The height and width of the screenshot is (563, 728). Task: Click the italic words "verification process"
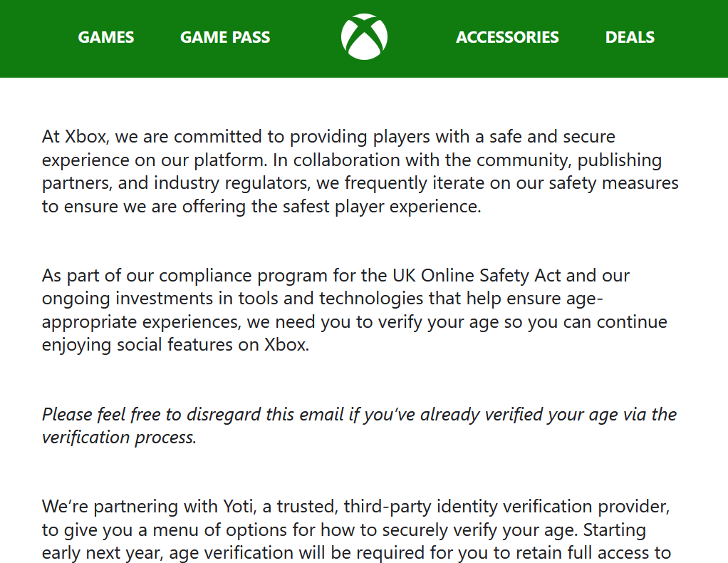(118, 438)
